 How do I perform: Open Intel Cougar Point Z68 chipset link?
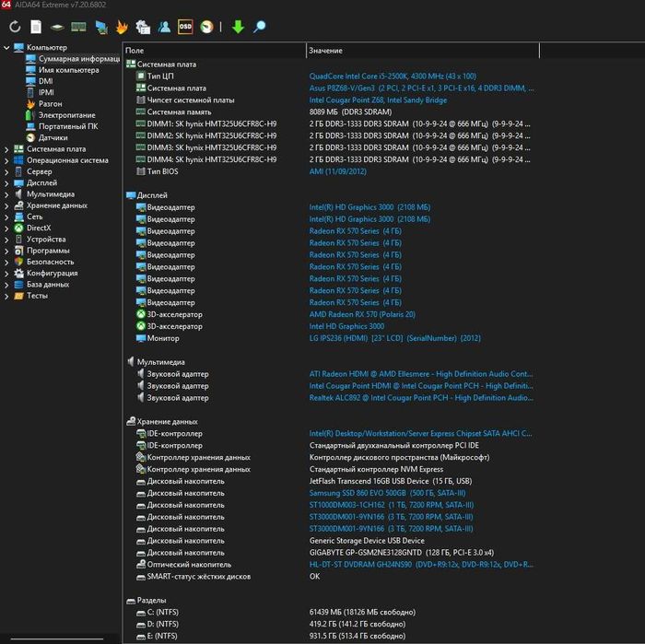[378, 100]
